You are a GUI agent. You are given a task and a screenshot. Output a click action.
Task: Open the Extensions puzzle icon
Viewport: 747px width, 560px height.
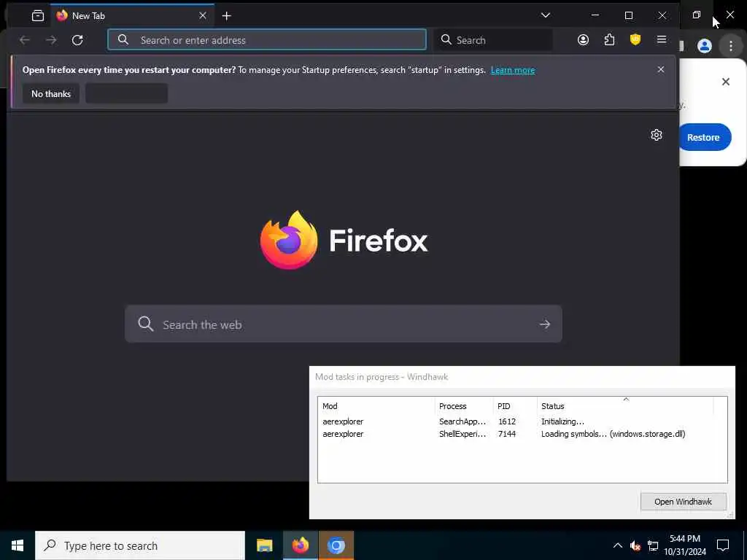pyautogui.click(x=609, y=40)
